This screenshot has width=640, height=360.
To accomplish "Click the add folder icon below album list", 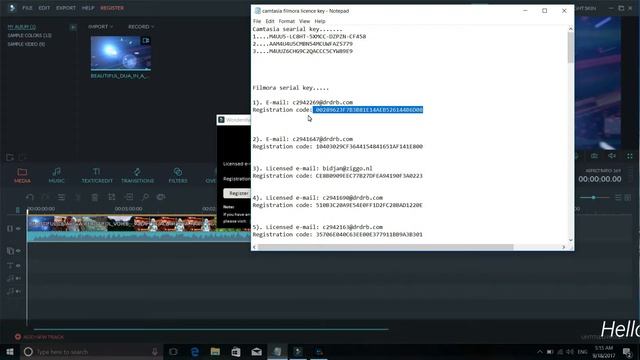I will (10, 157).
